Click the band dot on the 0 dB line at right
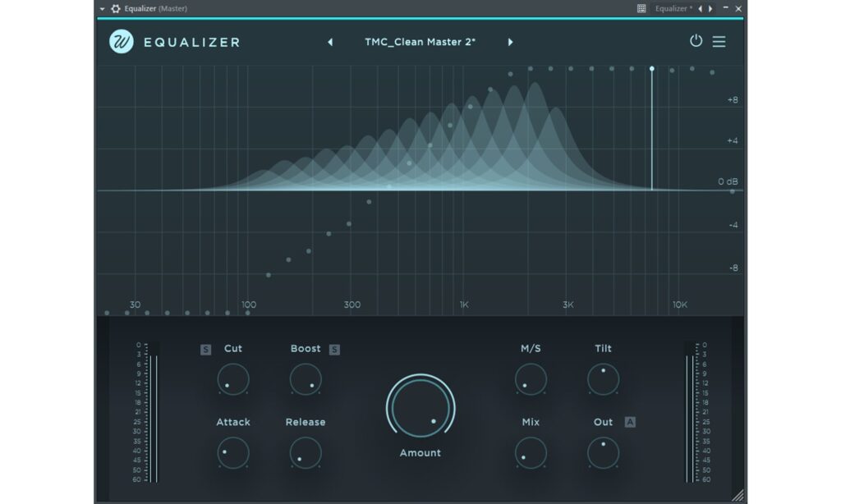 tap(732, 191)
